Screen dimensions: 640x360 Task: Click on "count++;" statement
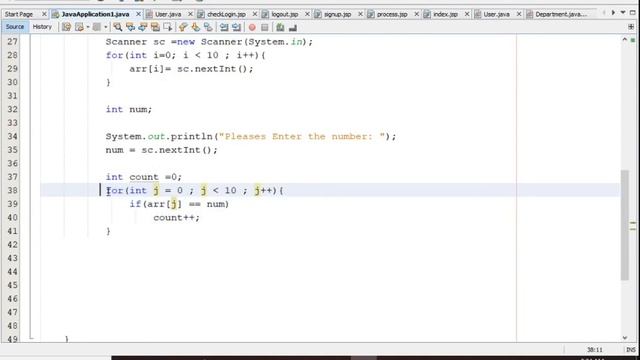[x=176, y=218]
